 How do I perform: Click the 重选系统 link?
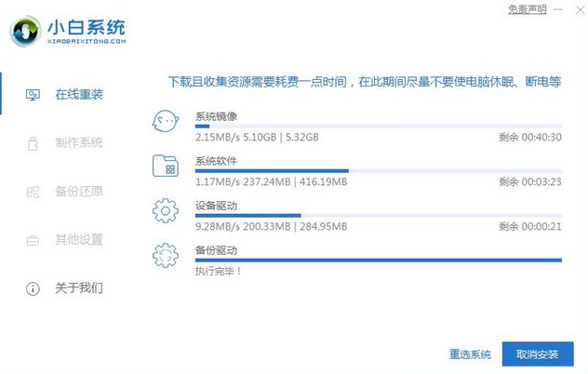click(x=470, y=354)
